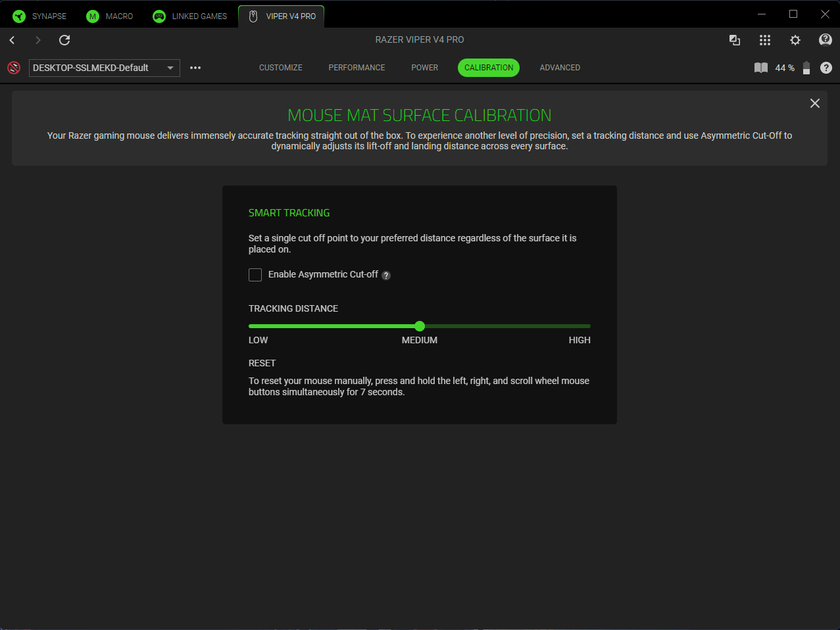This screenshot has width=840, height=630.
Task: Click the RAZER VIPER V4 PRO title
Action: point(420,39)
